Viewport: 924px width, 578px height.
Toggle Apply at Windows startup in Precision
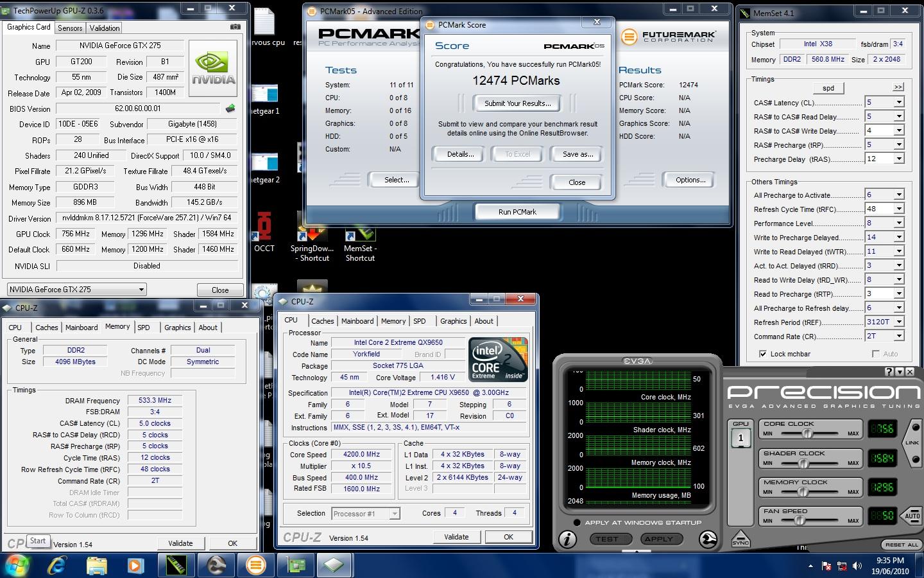click(x=577, y=523)
